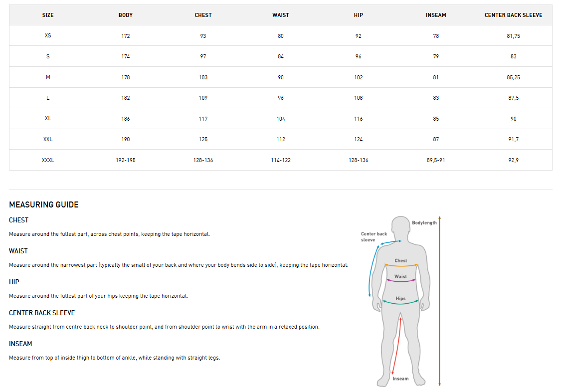
Task: Click the BODY column header
Action: [x=126, y=15]
